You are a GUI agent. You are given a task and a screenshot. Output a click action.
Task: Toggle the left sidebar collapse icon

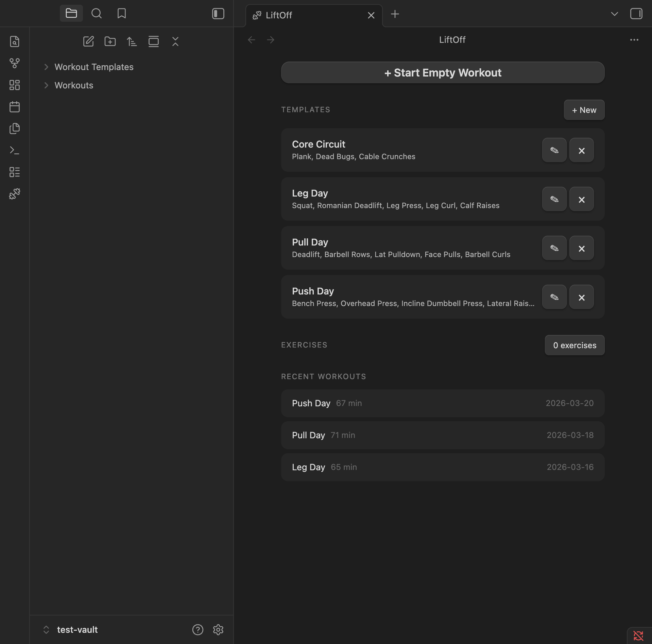[x=218, y=14]
